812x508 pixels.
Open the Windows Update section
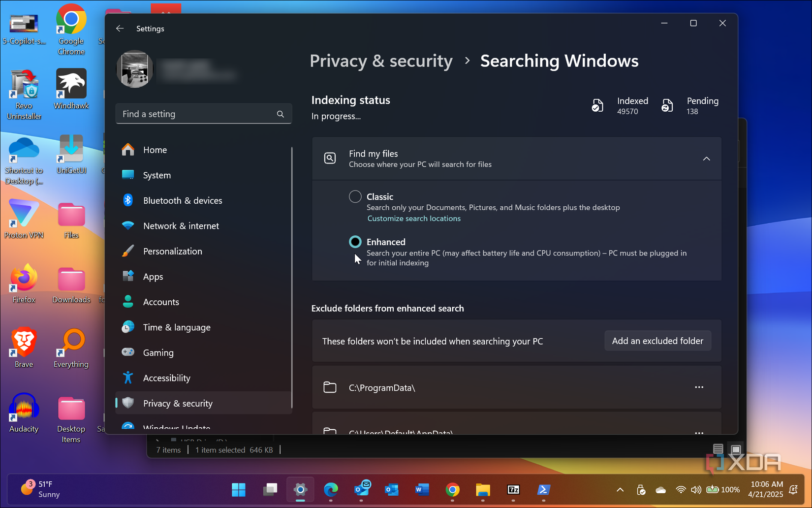point(175,426)
